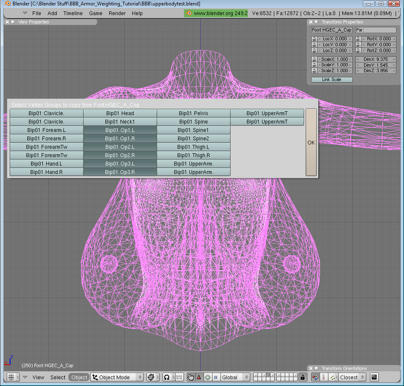Select the translate manipulator triangle icon
This screenshot has width=404, height=386.
coord(199,377)
